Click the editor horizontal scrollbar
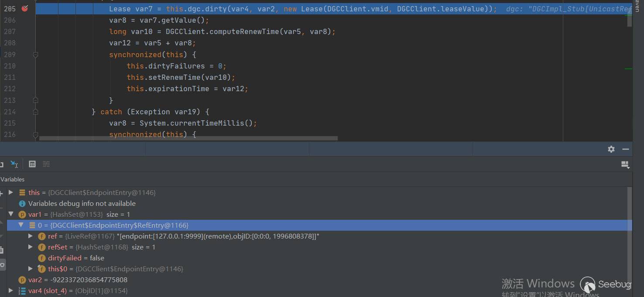The image size is (644, 297). [x=188, y=139]
